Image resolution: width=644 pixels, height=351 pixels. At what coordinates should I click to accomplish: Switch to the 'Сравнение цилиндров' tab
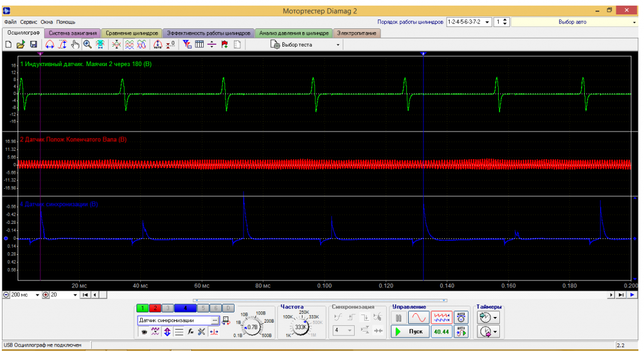tap(132, 33)
